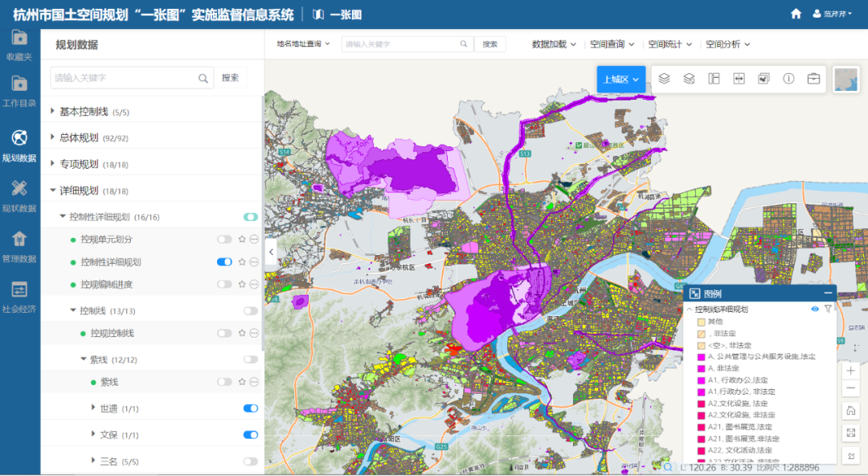The image size is (868, 476).
Task: Reset the map to home extent
Action: 851,411
